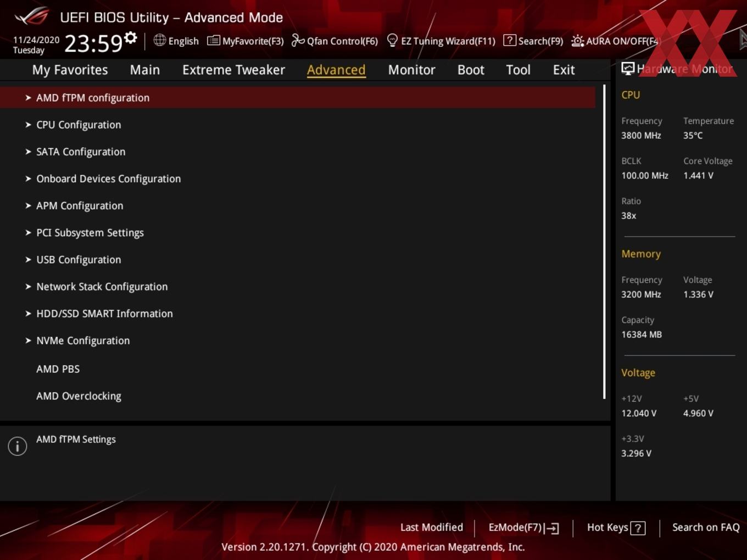The image size is (747, 560).
Task: Click CPU temperature value 35°C
Action: click(693, 135)
